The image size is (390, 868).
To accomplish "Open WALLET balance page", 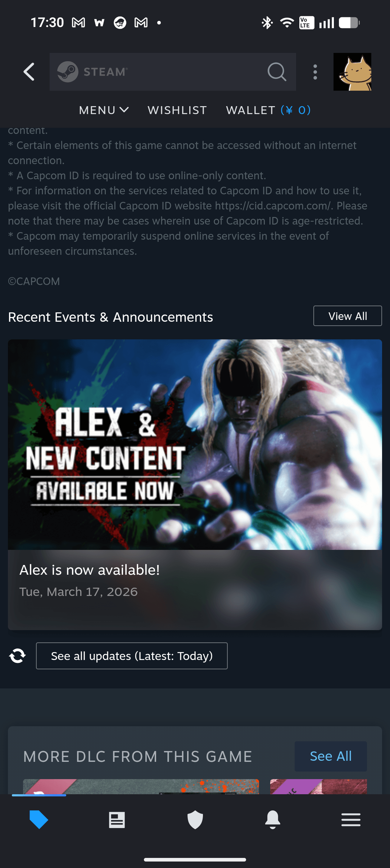I will pos(268,110).
